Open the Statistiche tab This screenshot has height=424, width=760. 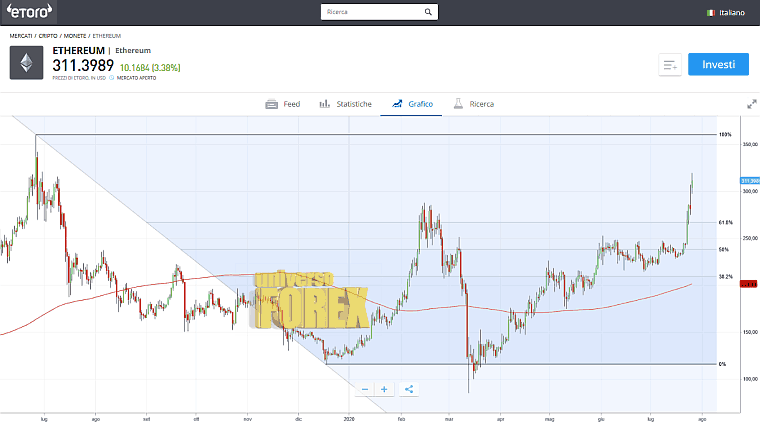pos(345,104)
